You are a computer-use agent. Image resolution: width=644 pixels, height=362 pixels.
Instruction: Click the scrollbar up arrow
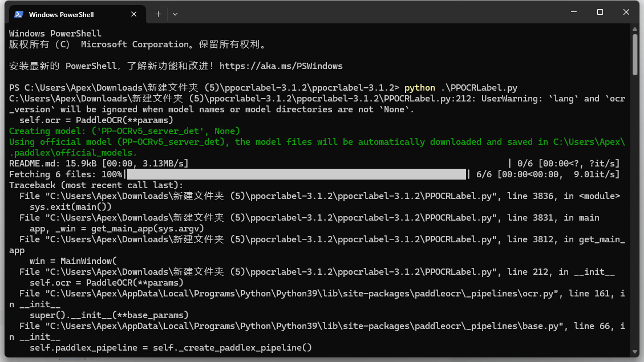pyautogui.click(x=635, y=29)
